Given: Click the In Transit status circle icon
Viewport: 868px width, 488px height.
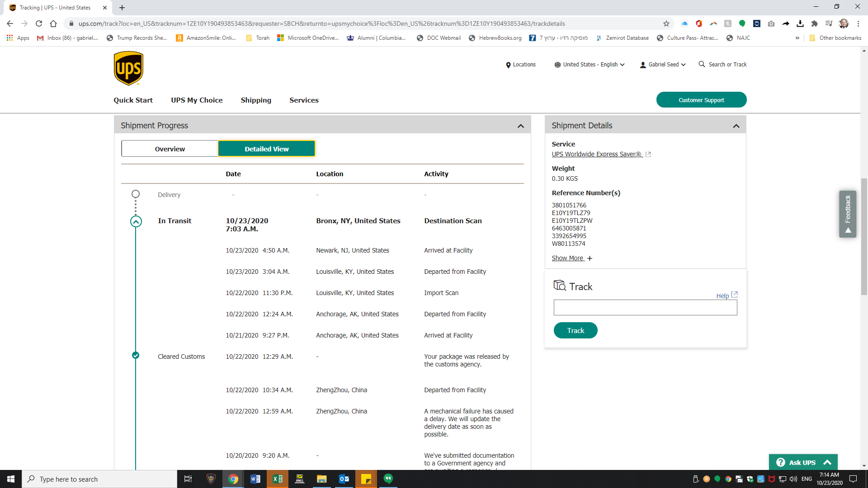Looking at the screenshot, I should tap(136, 221).
